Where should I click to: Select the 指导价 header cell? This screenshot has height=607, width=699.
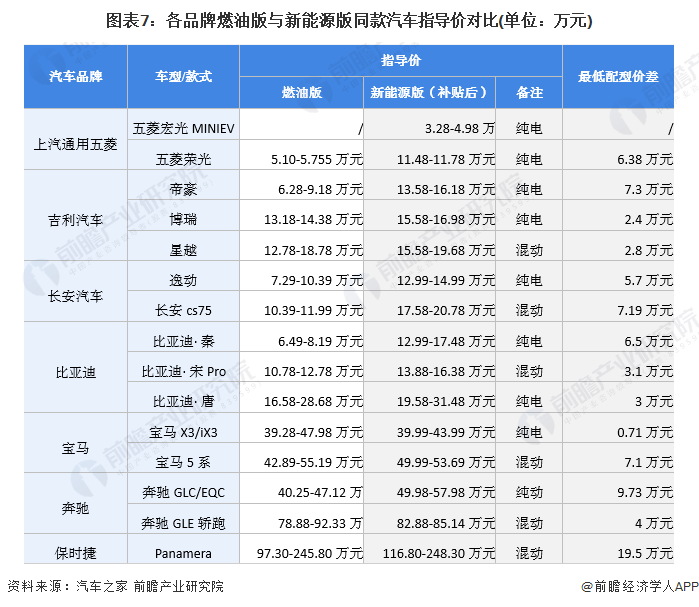[x=401, y=61]
